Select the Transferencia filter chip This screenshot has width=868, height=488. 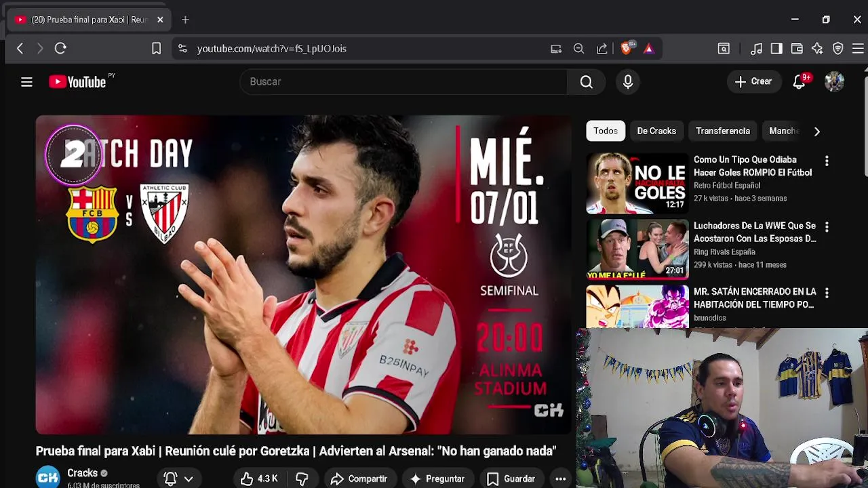(x=723, y=131)
